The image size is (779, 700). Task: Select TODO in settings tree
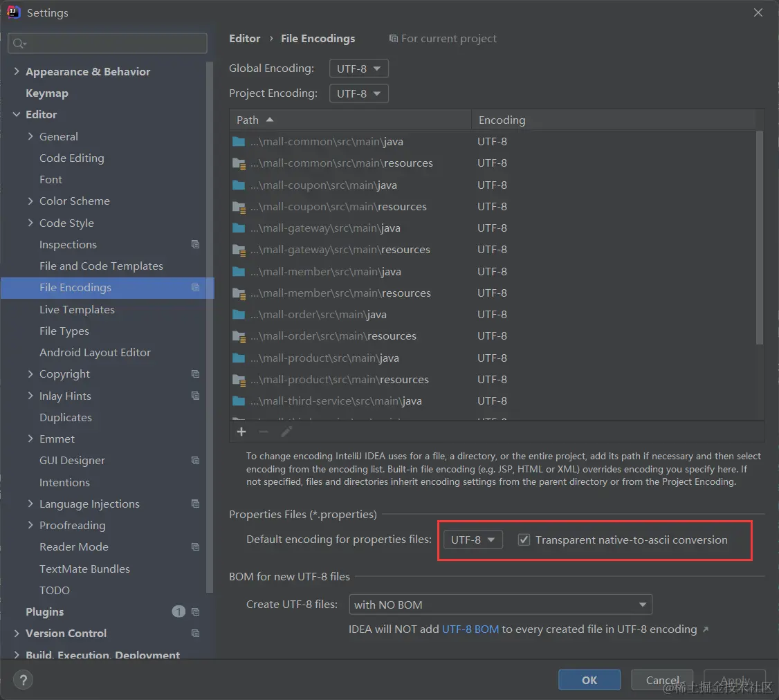[x=55, y=590]
